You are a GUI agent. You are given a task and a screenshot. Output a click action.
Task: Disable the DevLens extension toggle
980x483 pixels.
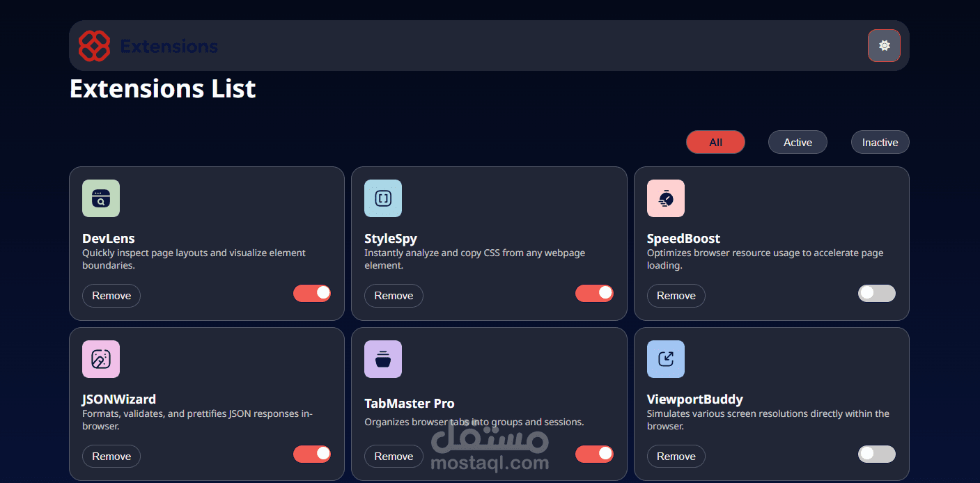[x=312, y=293]
